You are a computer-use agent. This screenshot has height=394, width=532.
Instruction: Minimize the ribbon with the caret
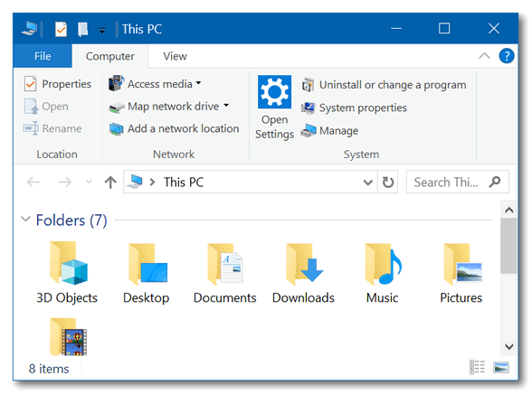(x=484, y=56)
